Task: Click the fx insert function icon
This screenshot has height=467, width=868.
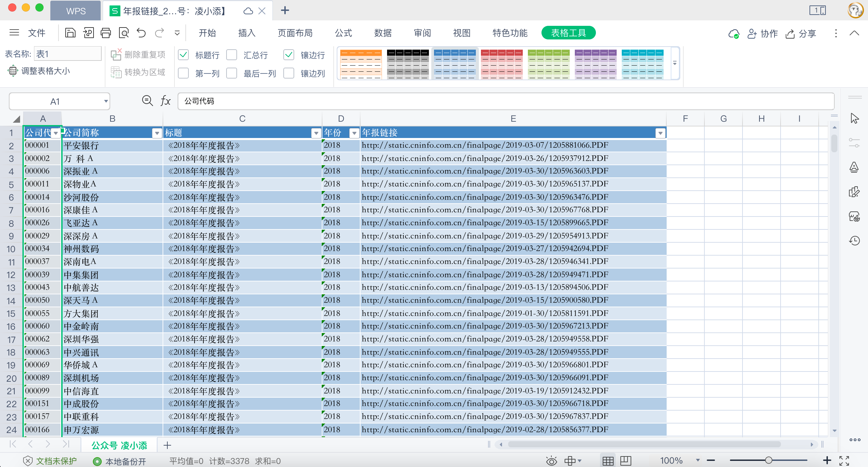Action: 166,101
